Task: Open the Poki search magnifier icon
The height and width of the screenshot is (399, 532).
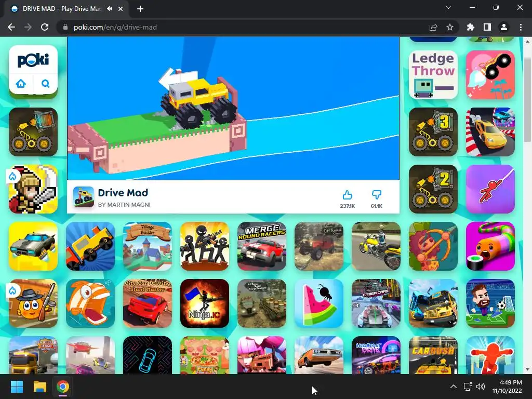Action: pyautogui.click(x=46, y=84)
